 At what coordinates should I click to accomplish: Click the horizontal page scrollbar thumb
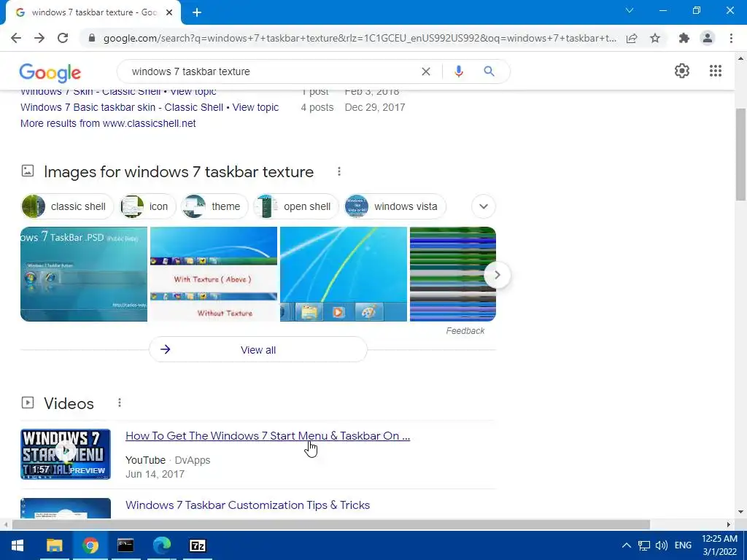click(x=331, y=524)
